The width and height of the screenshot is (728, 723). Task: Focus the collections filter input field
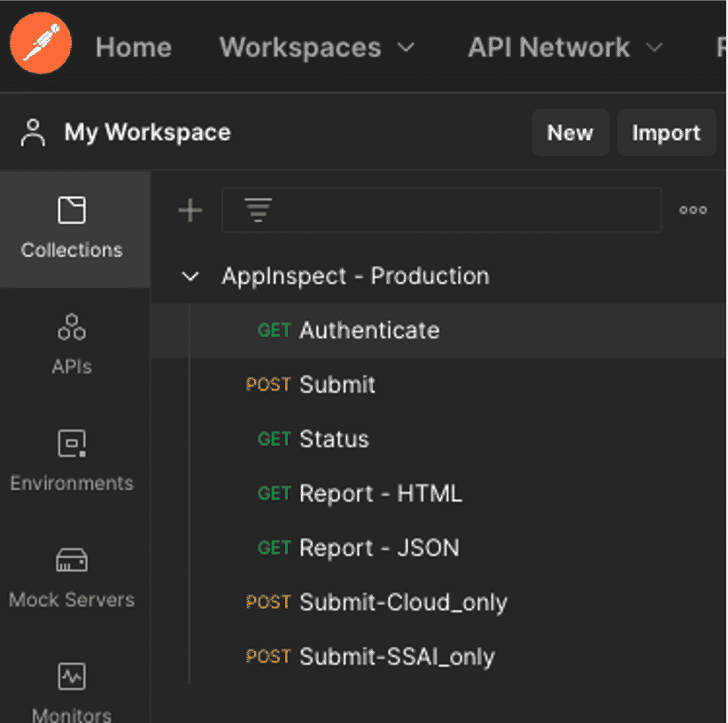442,210
